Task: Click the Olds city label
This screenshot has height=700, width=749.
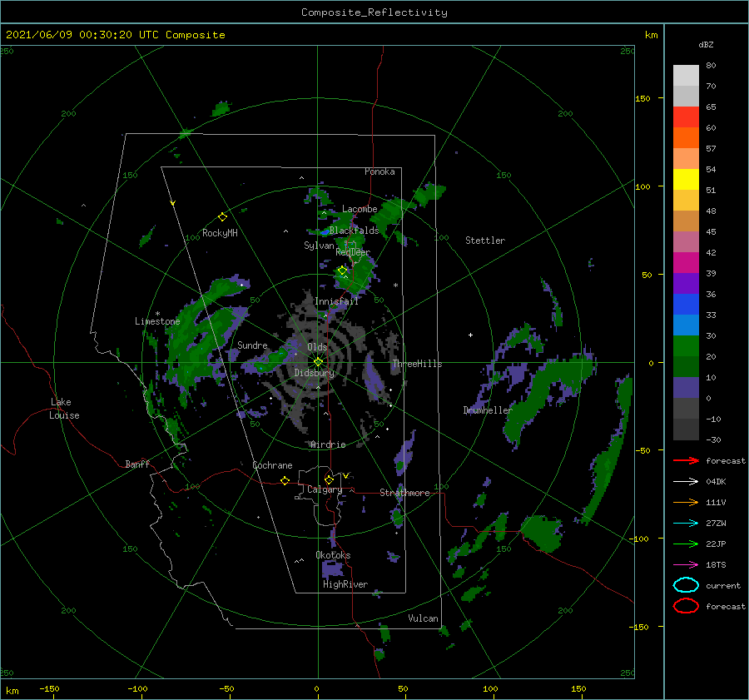Action: tap(317, 347)
